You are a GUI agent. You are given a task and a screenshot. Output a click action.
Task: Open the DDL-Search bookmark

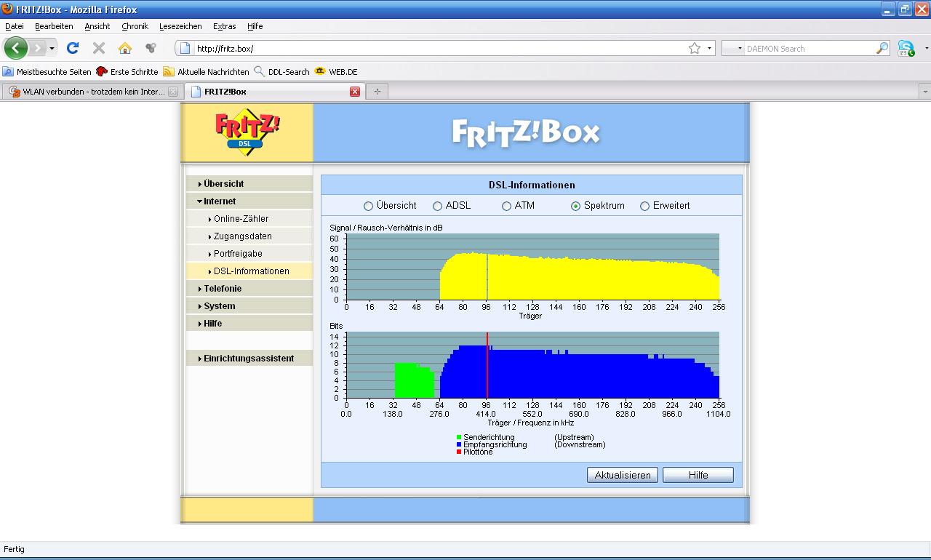point(281,72)
